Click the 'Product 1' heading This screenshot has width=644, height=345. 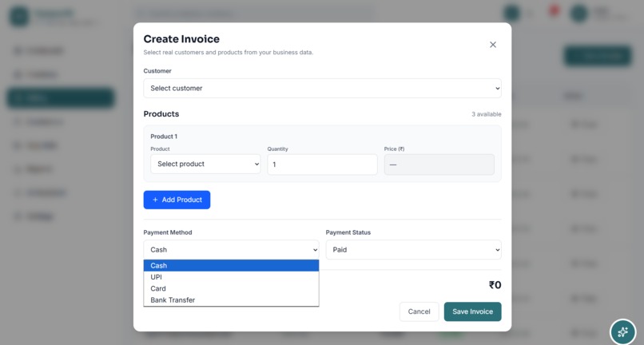click(164, 137)
